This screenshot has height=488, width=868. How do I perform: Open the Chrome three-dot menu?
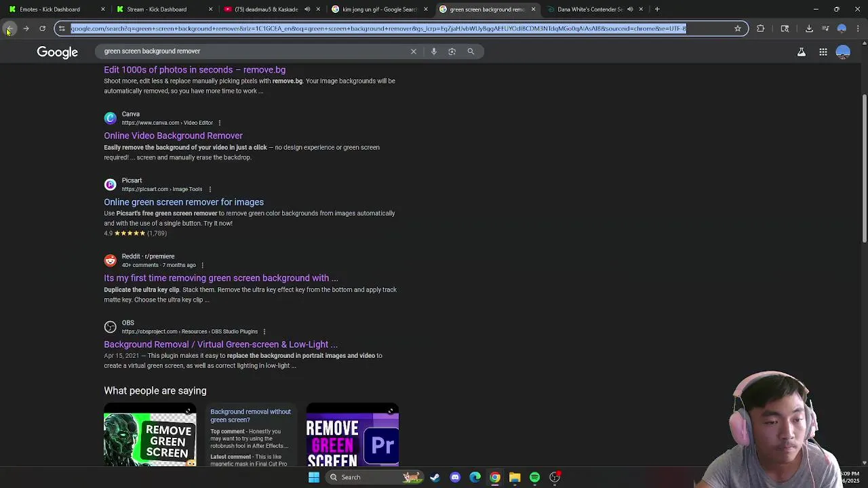pyautogui.click(x=858, y=28)
